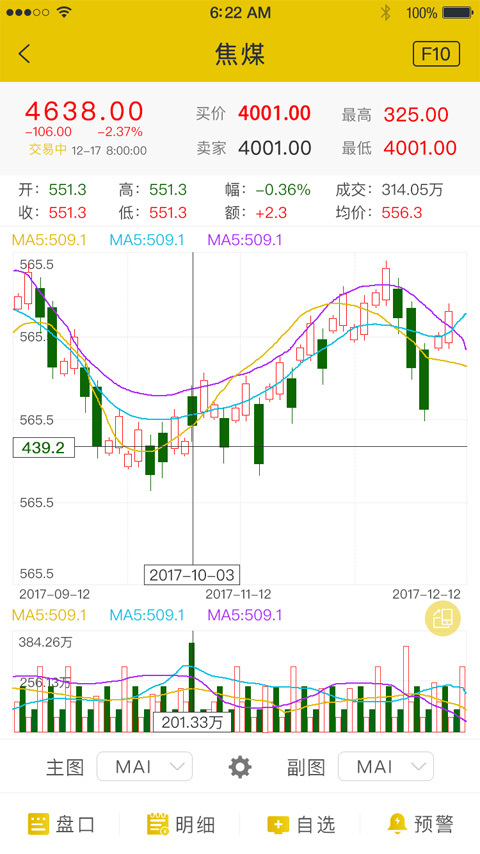The height and width of the screenshot is (854, 480).
Task: Open the 自选 tab
Action: pyautogui.click(x=301, y=824)
